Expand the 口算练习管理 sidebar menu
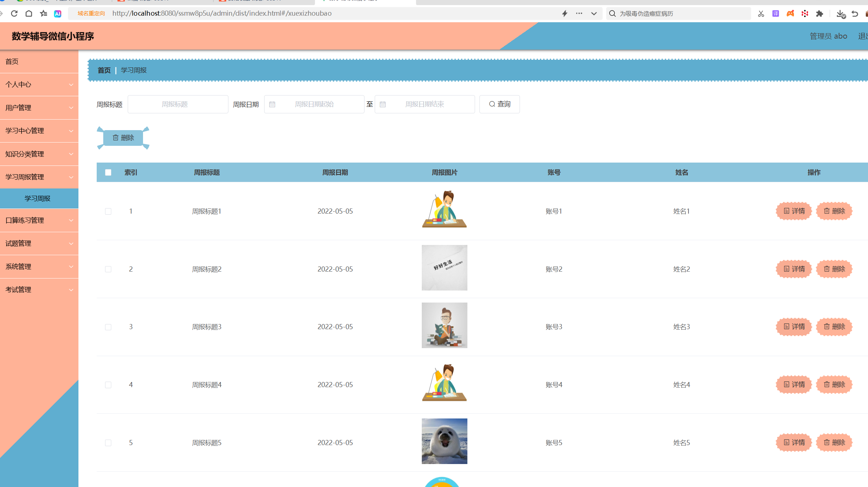Screen dimensions: 868x487 click(x=39, y=221)
